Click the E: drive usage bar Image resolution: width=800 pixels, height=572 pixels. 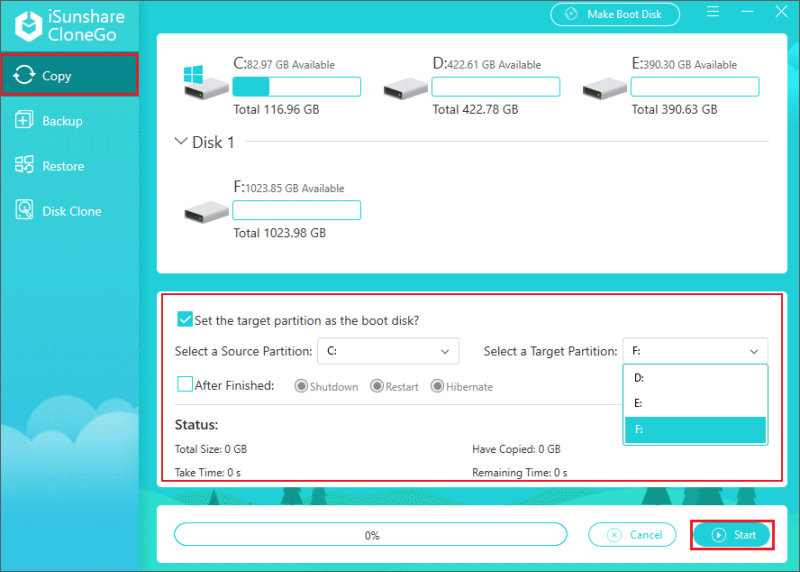pos(695,87)
